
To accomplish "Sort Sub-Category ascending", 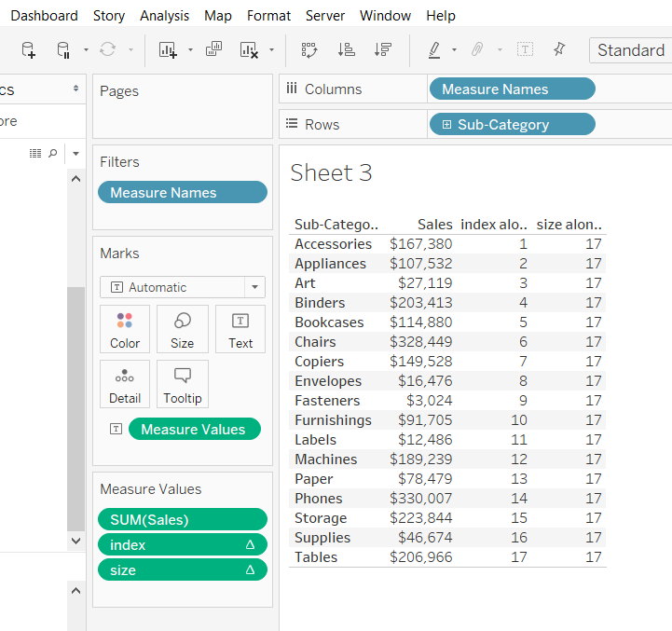I will [346, 50].
